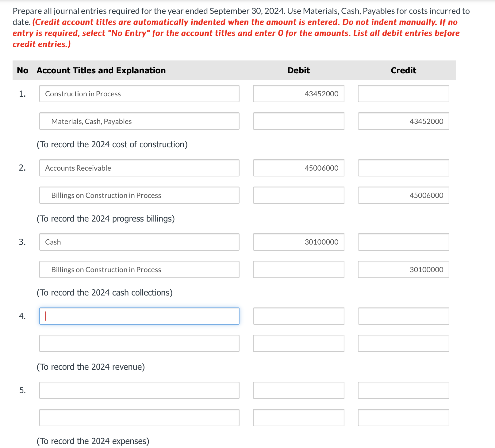Open the Construction in Process account selector
The height and width of the screenshot is (448, 495).
(x=139, y=94)
